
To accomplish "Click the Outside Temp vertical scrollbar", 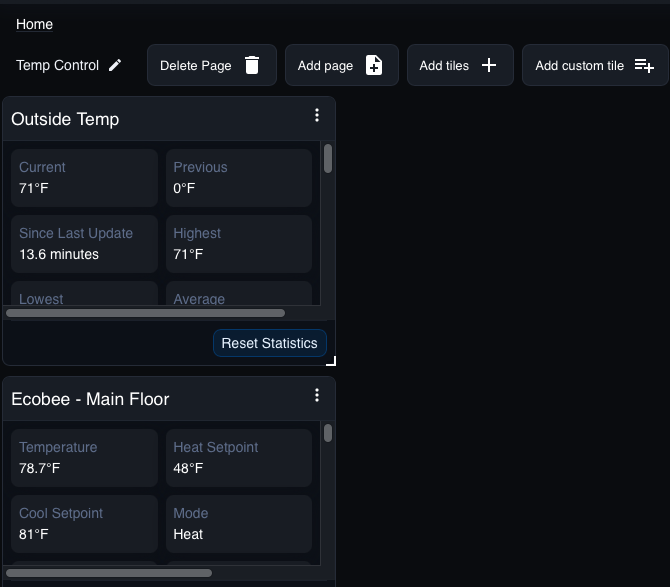I will pos(328,159).
